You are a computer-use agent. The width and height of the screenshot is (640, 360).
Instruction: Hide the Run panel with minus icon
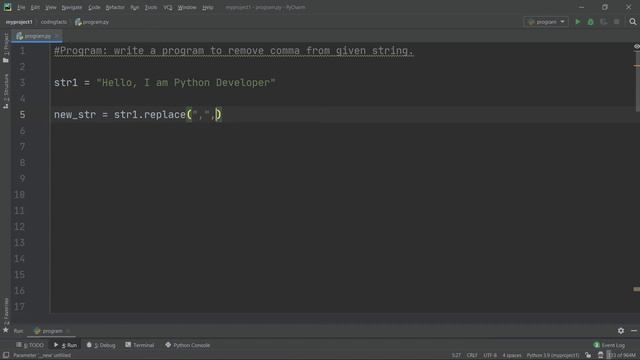point(634,331)
